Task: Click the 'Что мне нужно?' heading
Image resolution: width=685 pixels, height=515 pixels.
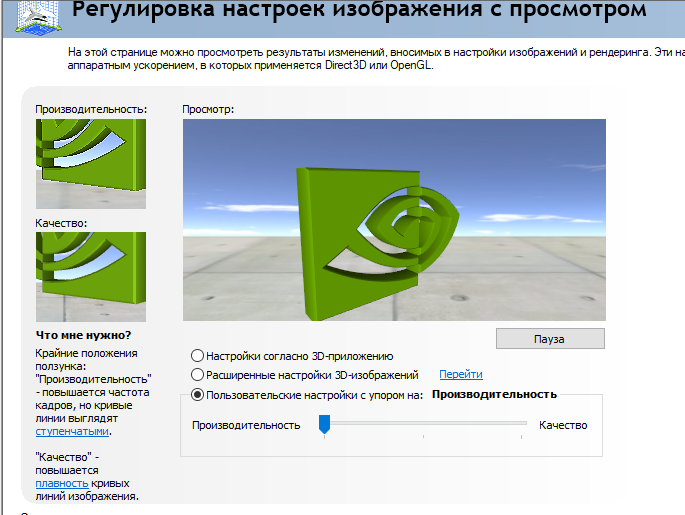Action: pos(83,335)
